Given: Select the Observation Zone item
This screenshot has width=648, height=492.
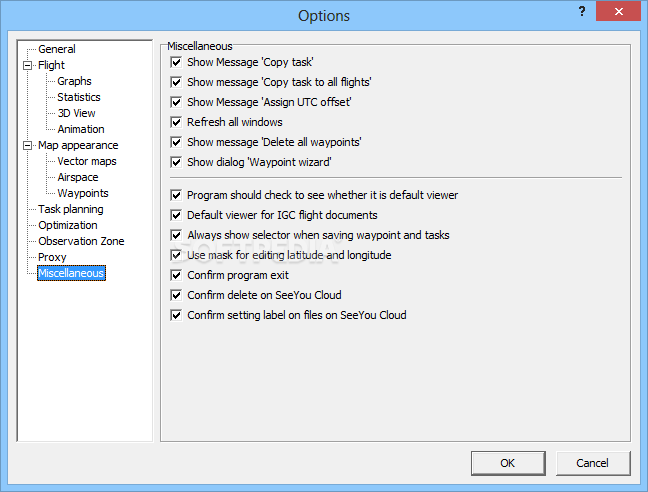Looking at the screenshot, I should coord(81,241).
